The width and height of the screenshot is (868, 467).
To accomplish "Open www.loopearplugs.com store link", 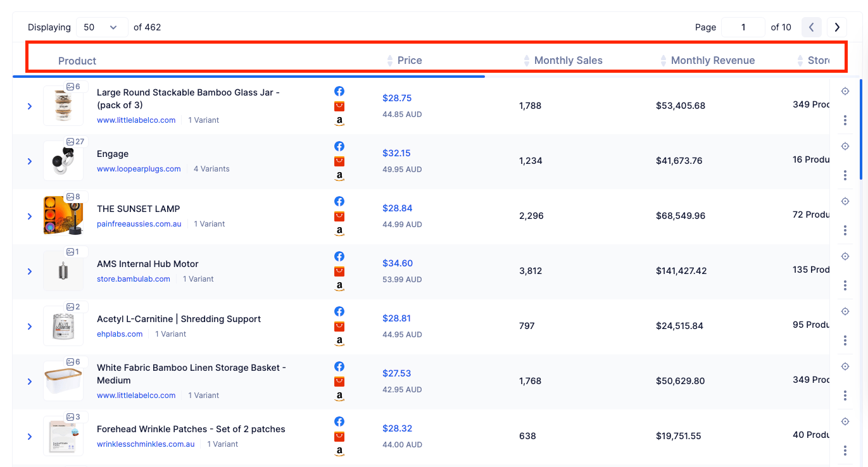I will (x=139, y=169).
